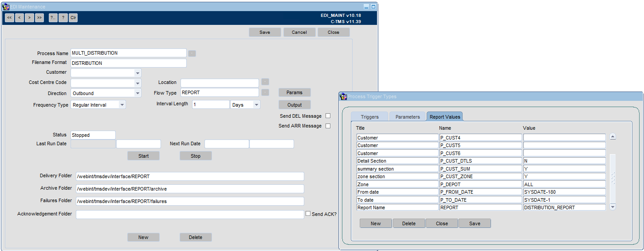Click New button in EDI Maintenance form
644x251 pixels.
[143, 237]
